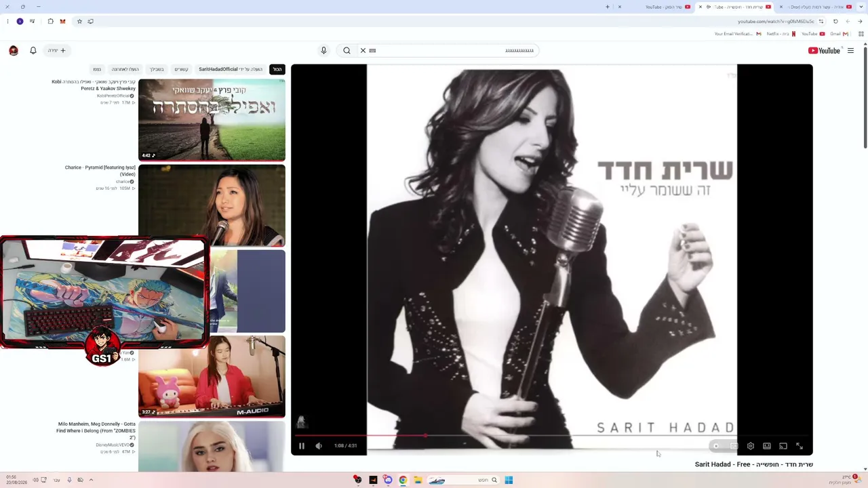
Task: Open a new browser tab
Action: click(608, 7)
